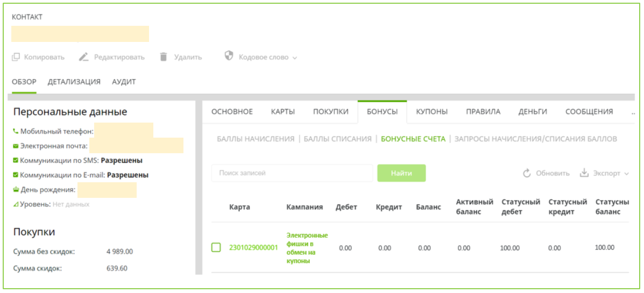
Task: Click the Refresh circular arrow icon
Action: (x=527, y=173)
